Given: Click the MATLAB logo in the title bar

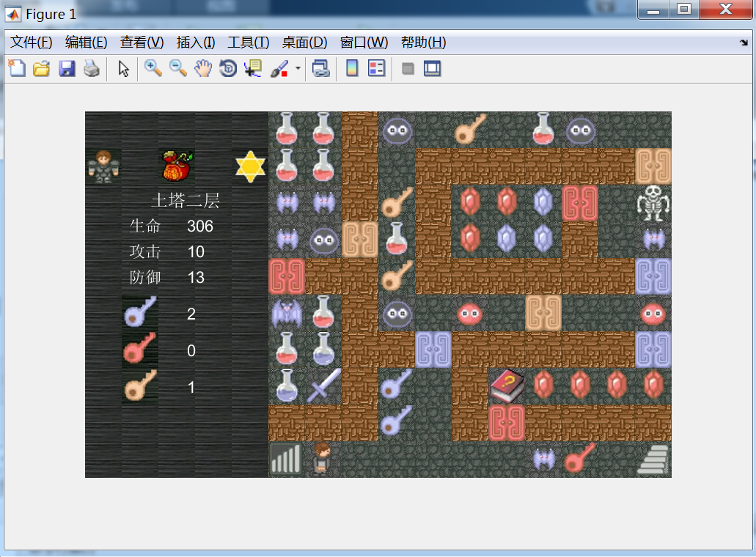Looking at the screenshot, I should click(13, 15).
